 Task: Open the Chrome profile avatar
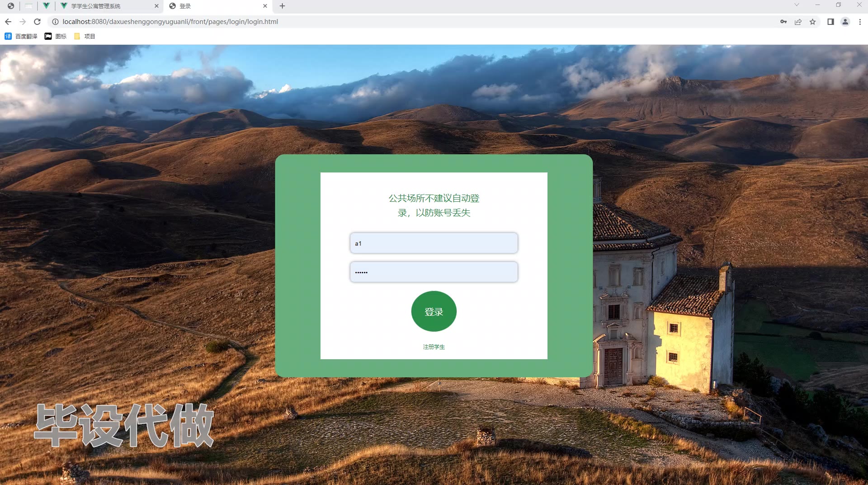point(845,22)
